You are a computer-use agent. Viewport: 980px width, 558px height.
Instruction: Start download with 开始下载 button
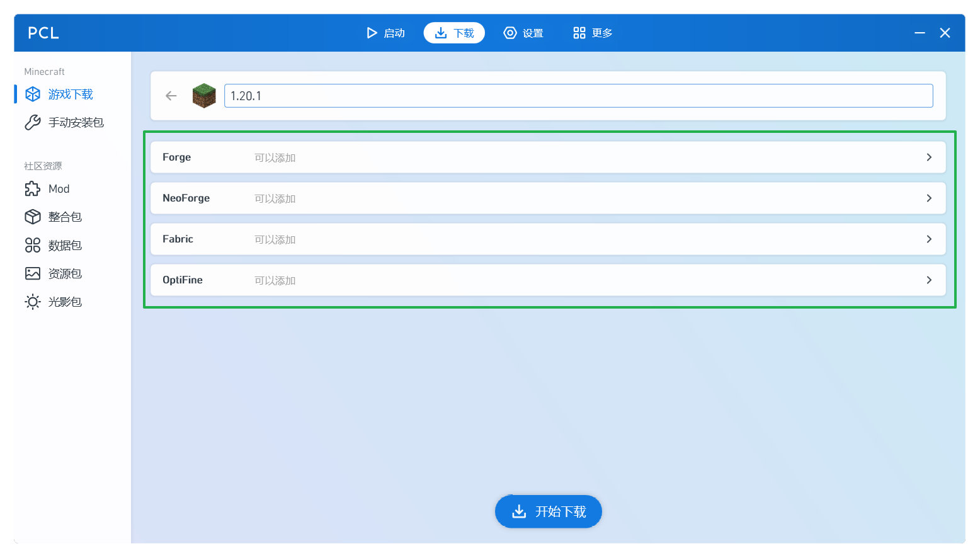point(549,511)
